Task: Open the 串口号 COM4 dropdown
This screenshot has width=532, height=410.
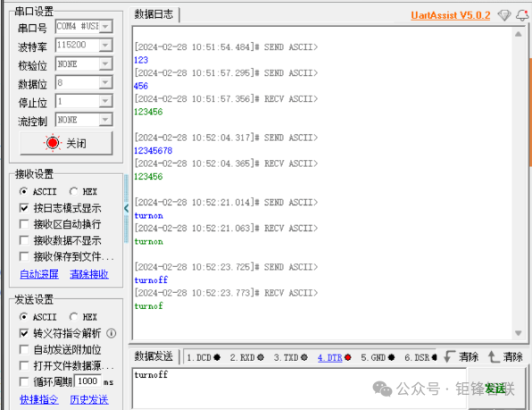Action: coord(105,26)
